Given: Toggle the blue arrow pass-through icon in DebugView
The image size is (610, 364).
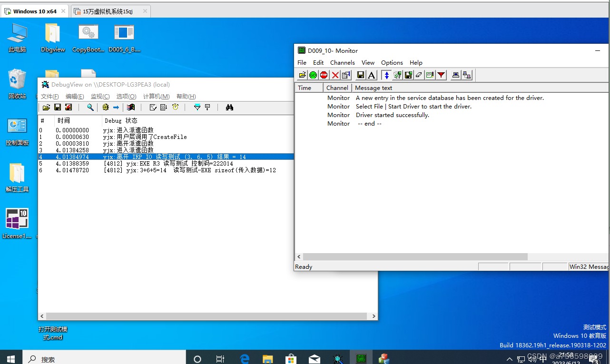Looking at the screenshot, I should (116, 107).
